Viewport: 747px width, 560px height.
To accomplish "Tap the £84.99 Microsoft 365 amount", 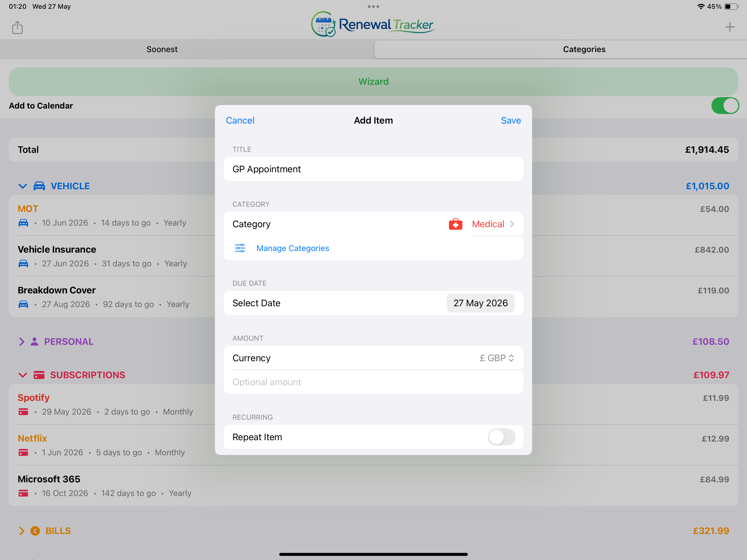I will click(714, 480).
